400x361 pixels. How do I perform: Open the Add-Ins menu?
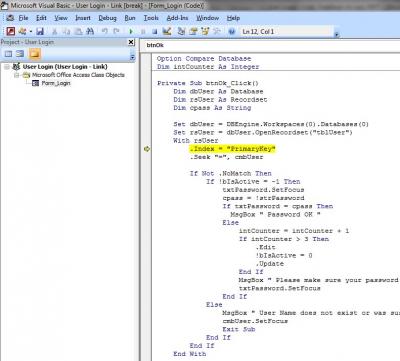click(x=177, y=18)
